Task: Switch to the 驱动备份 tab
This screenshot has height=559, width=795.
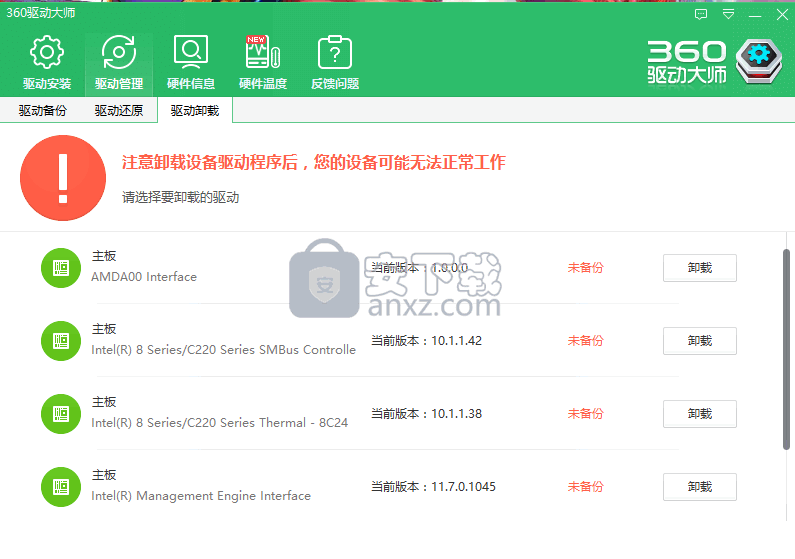Action: (x=43, y=110)
